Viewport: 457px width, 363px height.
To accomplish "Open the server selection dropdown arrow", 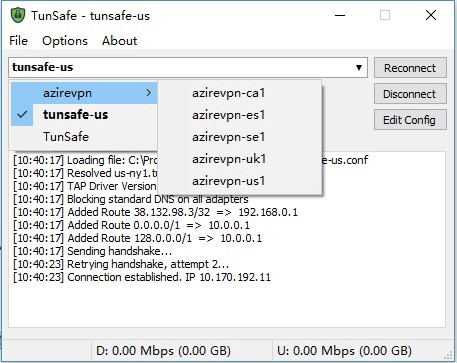I will 359,68.
